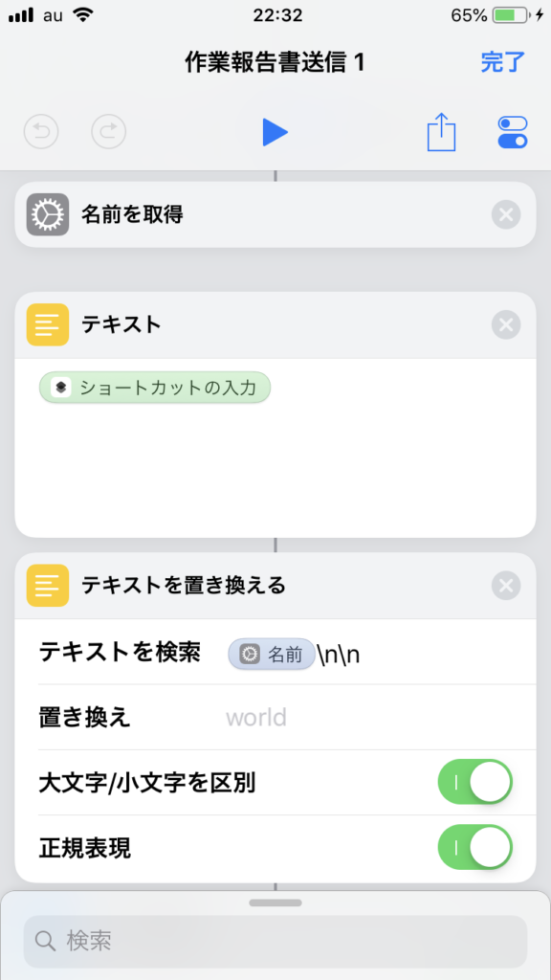551x980 pixels.
Task: Tap 完了 to finish editing
Action: [503, 62]
